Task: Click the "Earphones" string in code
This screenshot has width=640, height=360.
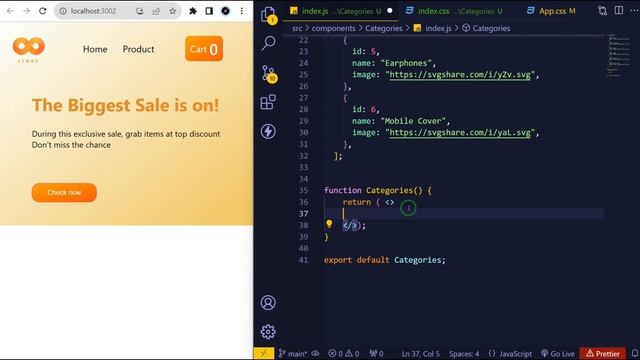Action: click(406, 63)
